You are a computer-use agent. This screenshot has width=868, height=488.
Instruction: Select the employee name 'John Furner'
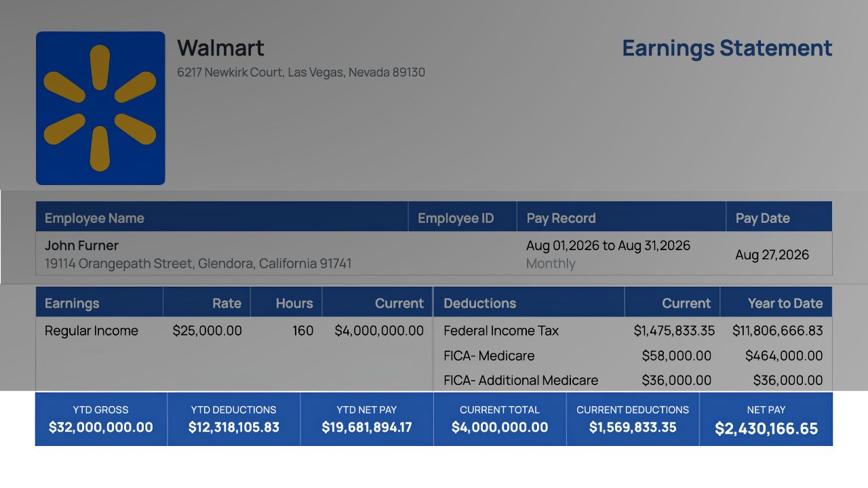tap(81, 245)
